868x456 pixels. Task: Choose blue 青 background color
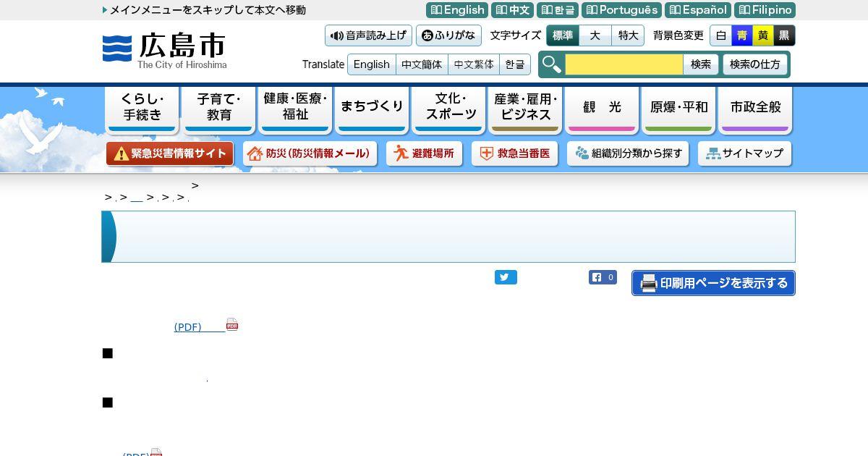pyautogui.click(x=742, y=35)
